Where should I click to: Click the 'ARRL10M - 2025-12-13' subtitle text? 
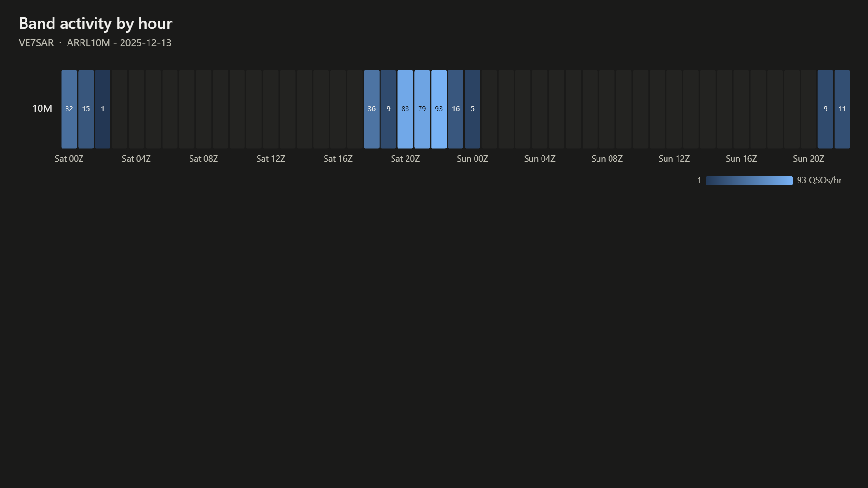[119, 43]
